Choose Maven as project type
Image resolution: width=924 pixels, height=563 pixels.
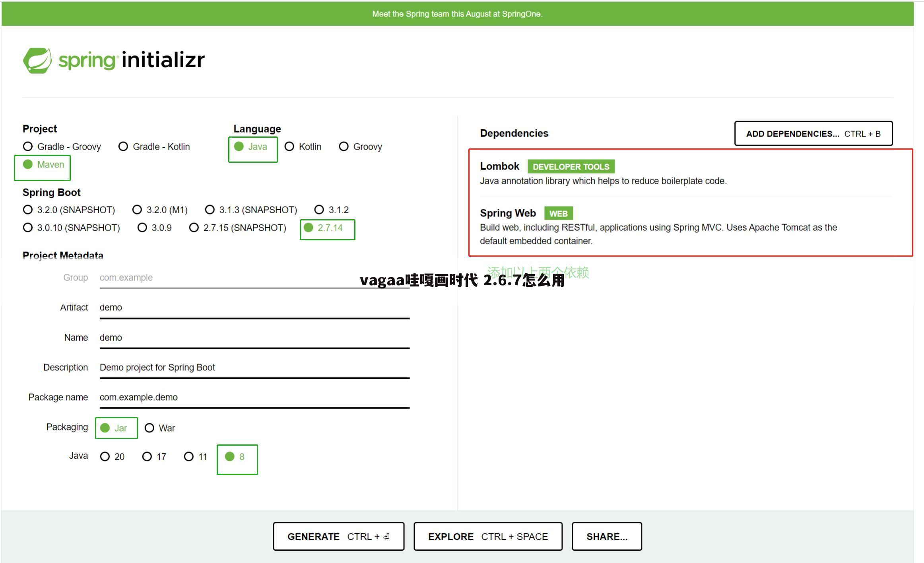pyautogui.click(x=43, y=165)
